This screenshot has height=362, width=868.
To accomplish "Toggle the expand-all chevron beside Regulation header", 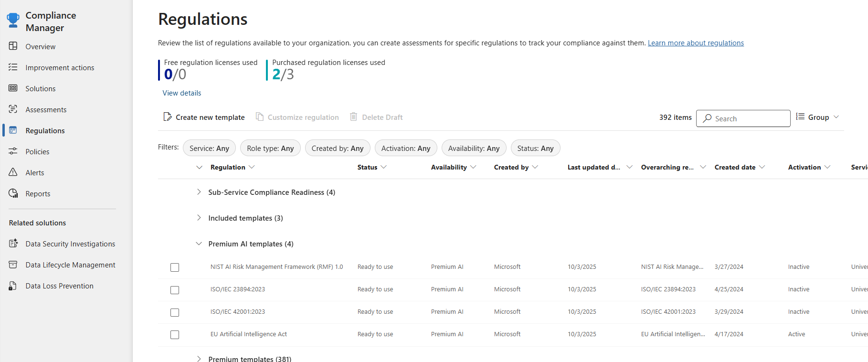I will [199, 167].
